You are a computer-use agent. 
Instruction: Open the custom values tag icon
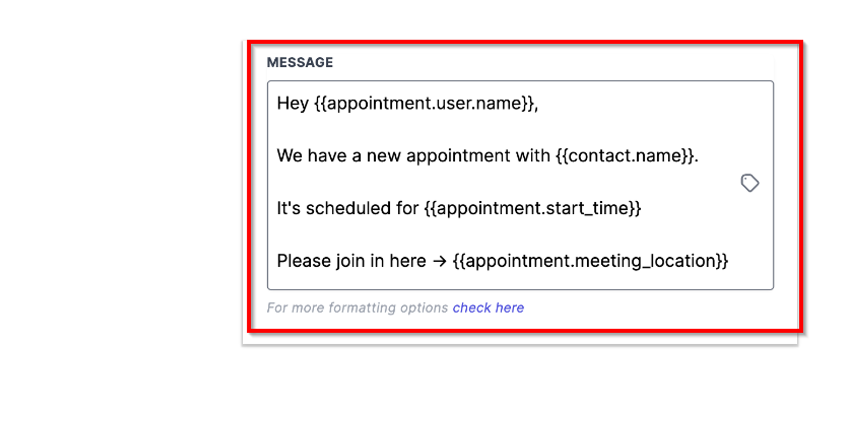pyautogui.click(x=750, y=183)
